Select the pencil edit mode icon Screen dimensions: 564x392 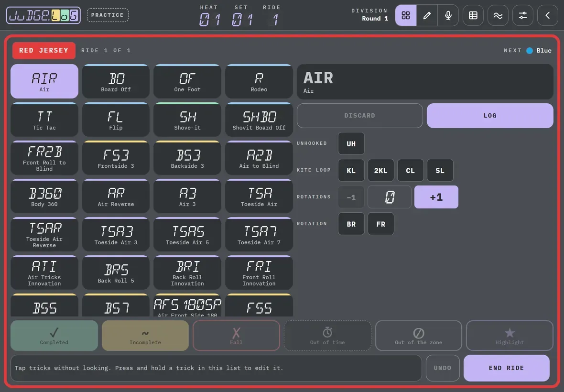(x=427, y=15)
